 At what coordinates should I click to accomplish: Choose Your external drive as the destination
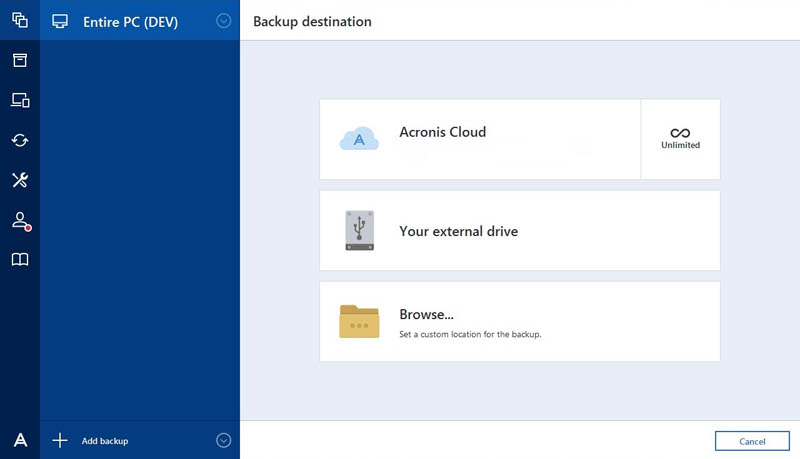(520, 231)
